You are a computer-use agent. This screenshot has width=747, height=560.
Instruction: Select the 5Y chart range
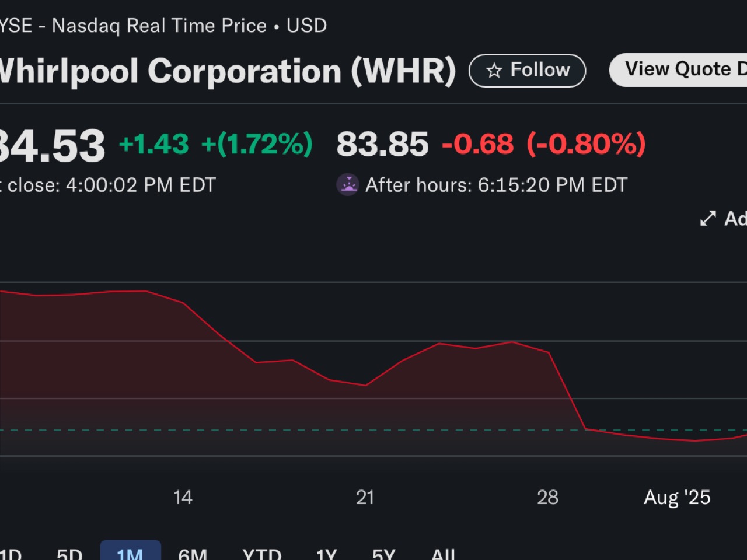[383, 554]
